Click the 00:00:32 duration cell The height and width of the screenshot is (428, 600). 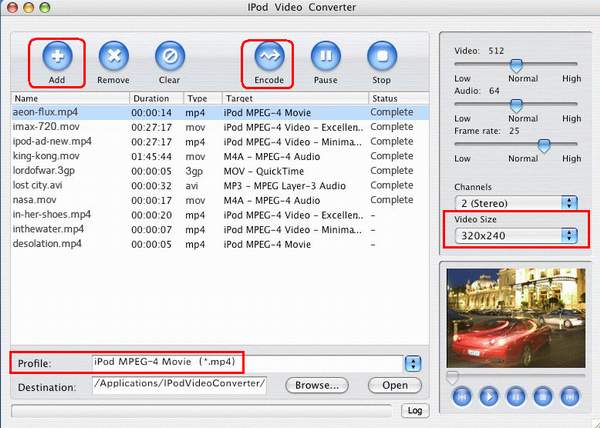152,186
